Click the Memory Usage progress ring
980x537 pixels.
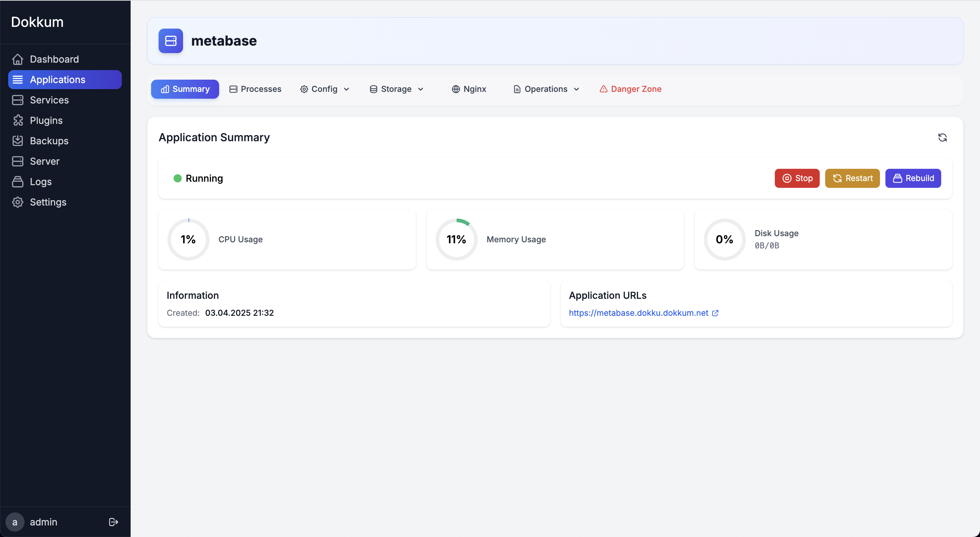[456, 239]
